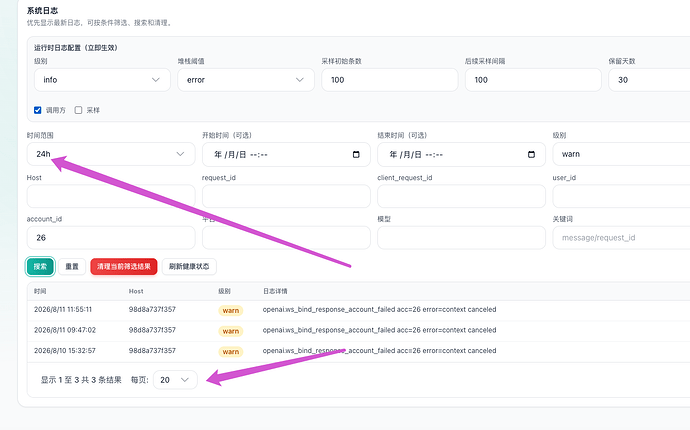
Task: Click log message in the 15:32:57 row
Action: coord(379,351)
